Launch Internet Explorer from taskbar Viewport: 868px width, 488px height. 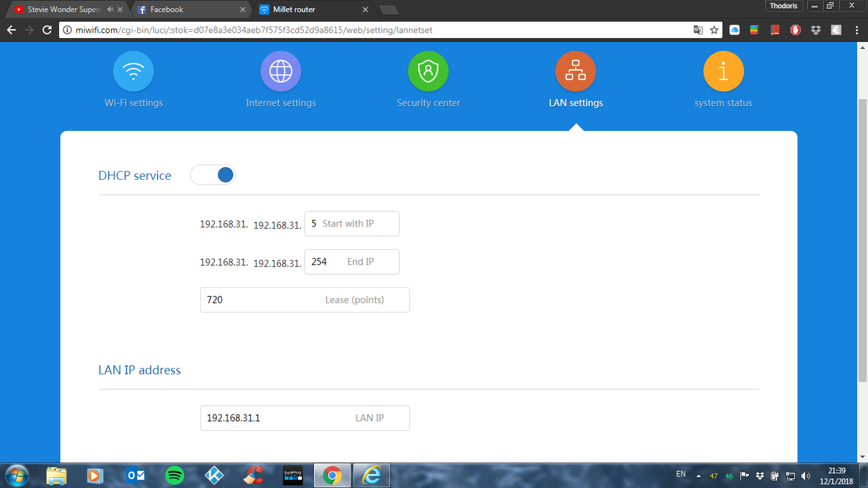372,476
